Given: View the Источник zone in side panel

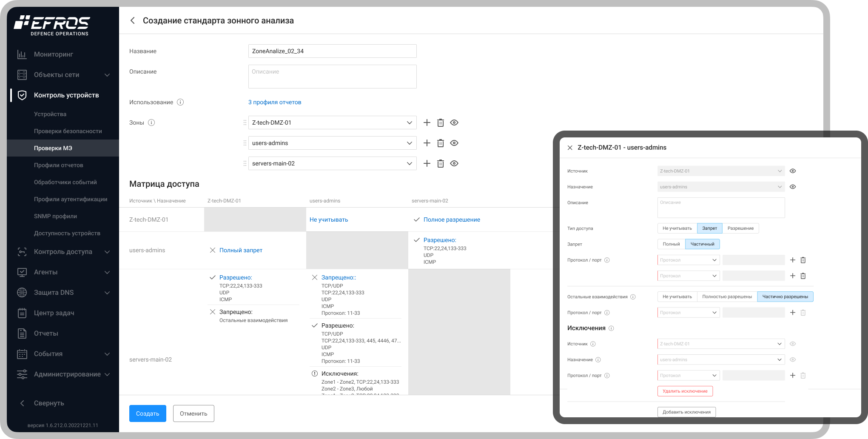Looking at the screenshot, I should (793, 171).
